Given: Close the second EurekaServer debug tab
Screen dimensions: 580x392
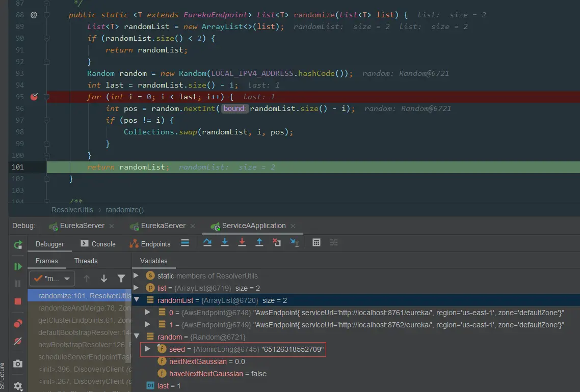Looking at the screenshot, I should click(x=193, y=226).
